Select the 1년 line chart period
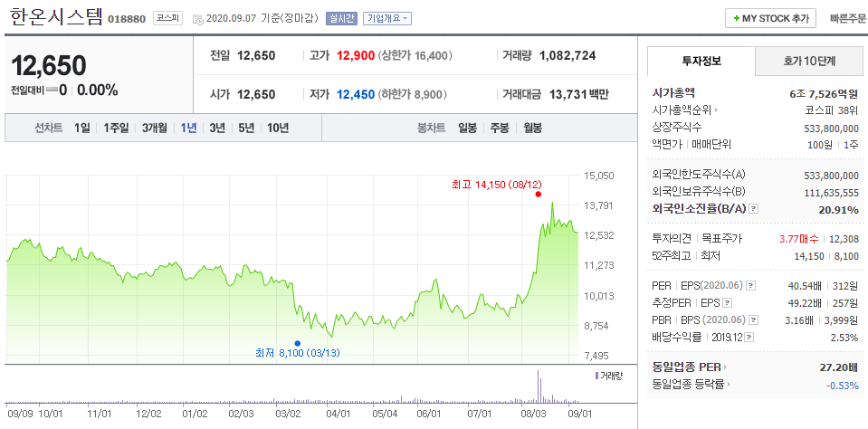This screenshot has width=868, height=429. pos(188,128)
